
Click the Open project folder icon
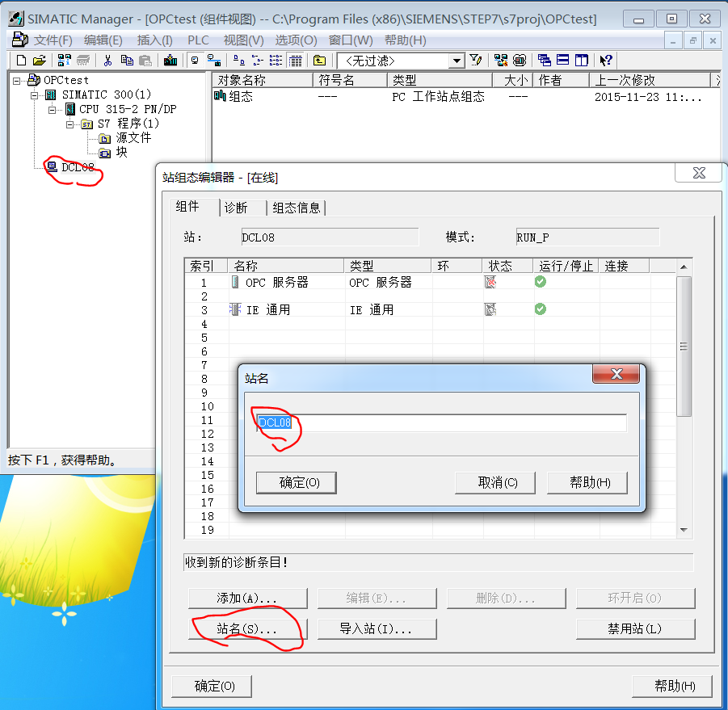click(x=40, y=61)
